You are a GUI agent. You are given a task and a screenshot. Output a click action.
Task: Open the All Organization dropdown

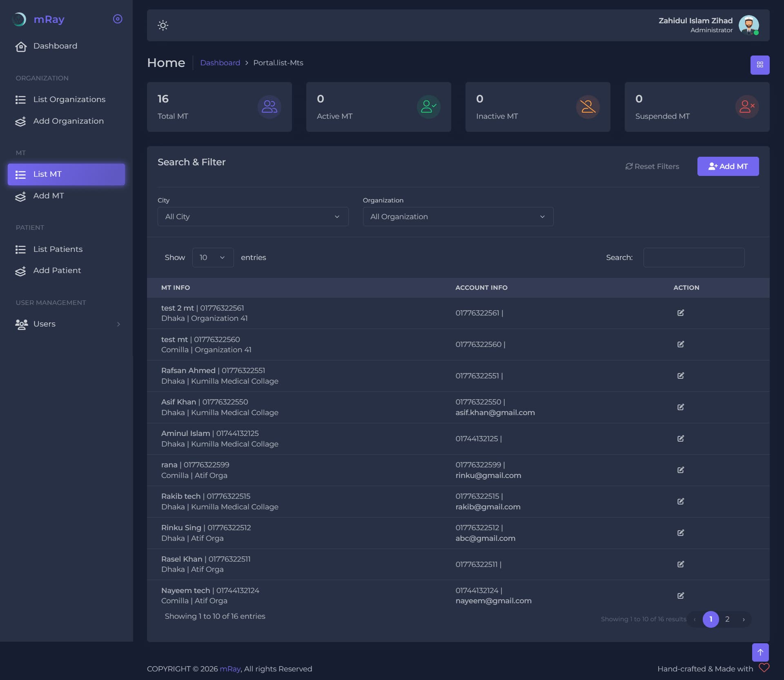click(458, 217)
